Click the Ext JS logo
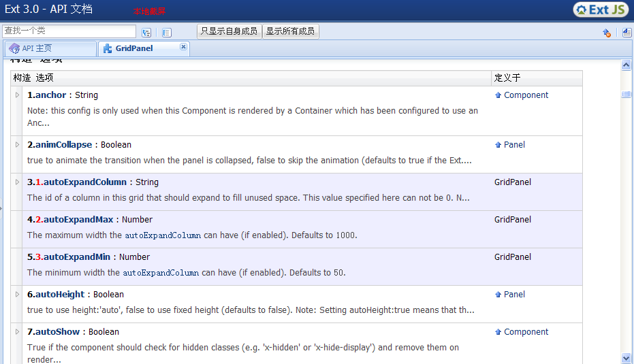634x364 pixels. [601, 10]
